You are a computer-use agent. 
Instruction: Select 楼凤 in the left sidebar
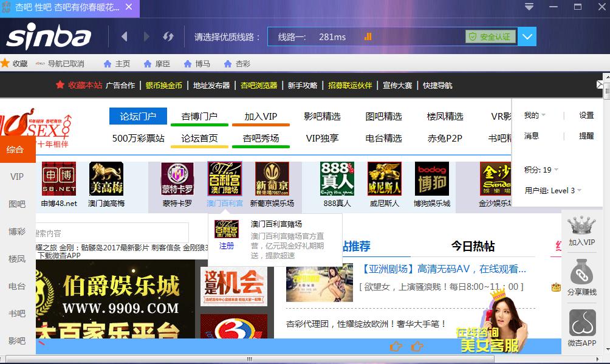(17, 259)
